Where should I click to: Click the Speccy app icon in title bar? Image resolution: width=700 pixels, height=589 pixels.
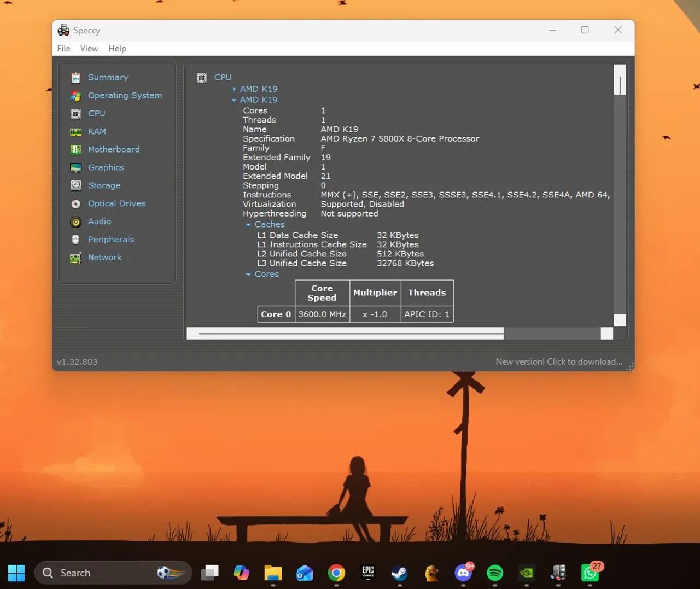tap(64, 30)
